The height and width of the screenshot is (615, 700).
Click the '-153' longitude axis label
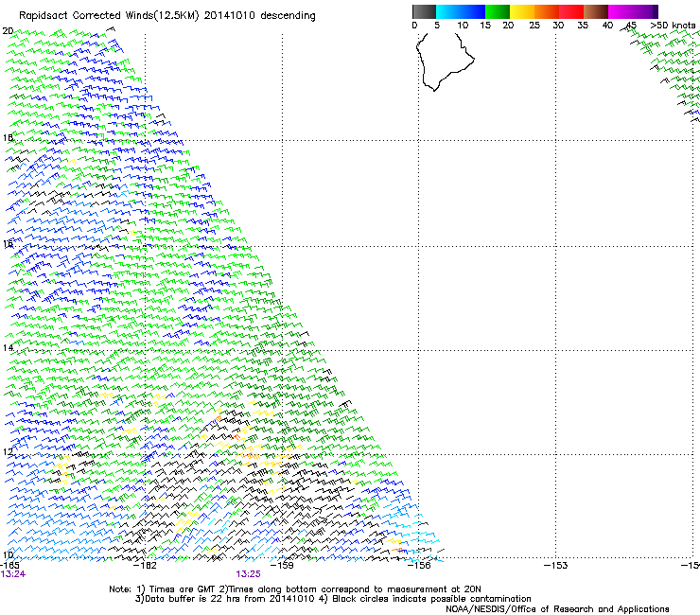(x=556, y=565)
